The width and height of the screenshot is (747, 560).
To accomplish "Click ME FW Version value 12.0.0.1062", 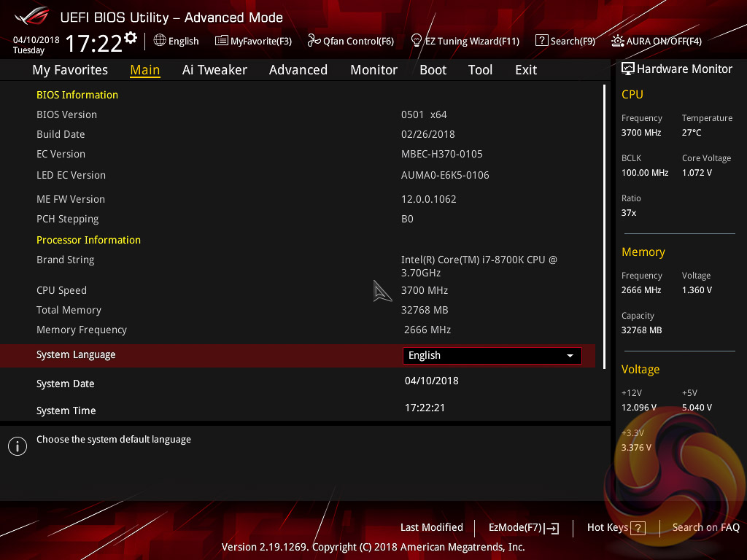I will (429, 200).
